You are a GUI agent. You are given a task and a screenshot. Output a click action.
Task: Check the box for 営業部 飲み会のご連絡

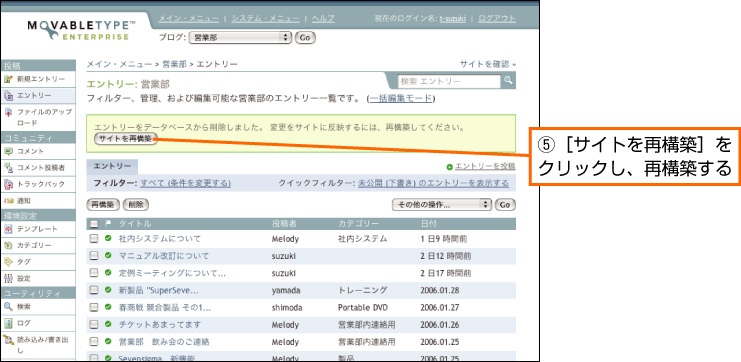(x=94, y=342)
